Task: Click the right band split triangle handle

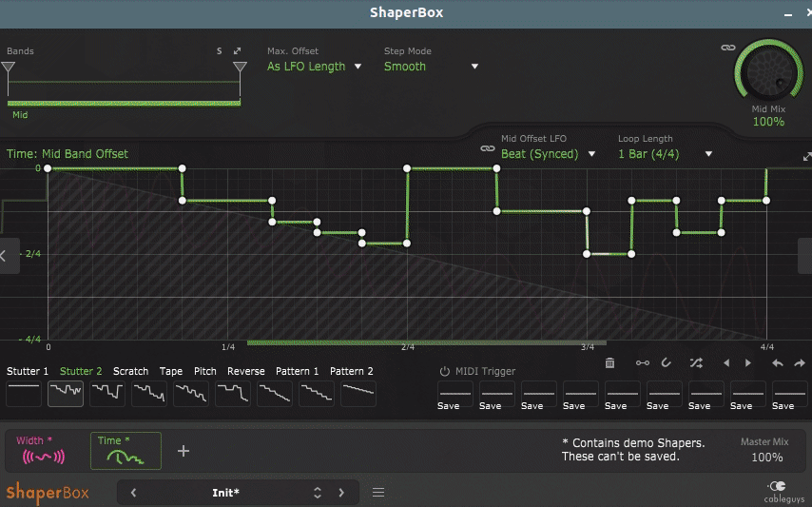Action: [x=240, y=68]
